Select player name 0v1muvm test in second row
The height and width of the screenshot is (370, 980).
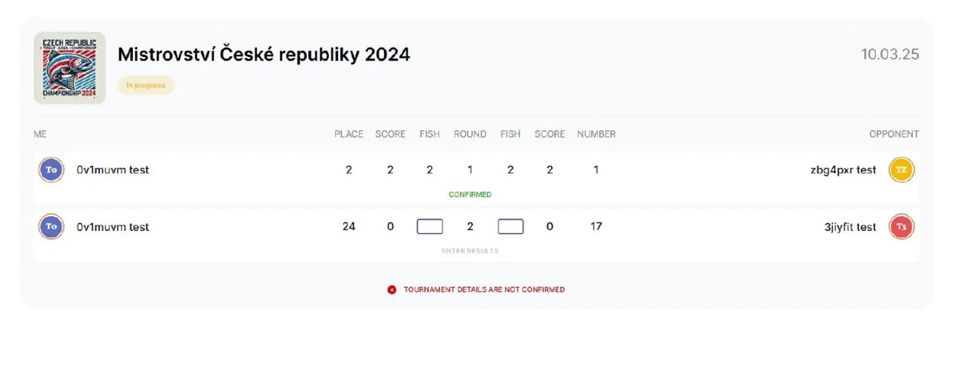(x=113, y=227)
